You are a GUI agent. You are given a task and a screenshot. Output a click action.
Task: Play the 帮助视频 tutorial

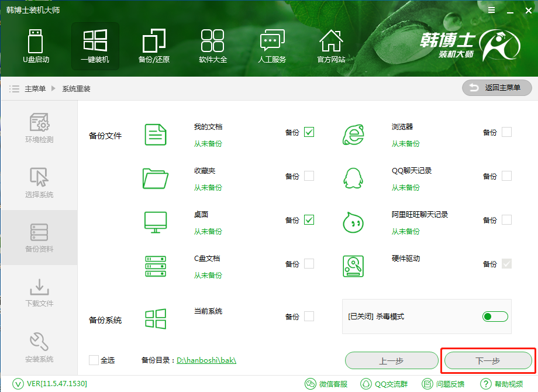click(501, 384)
